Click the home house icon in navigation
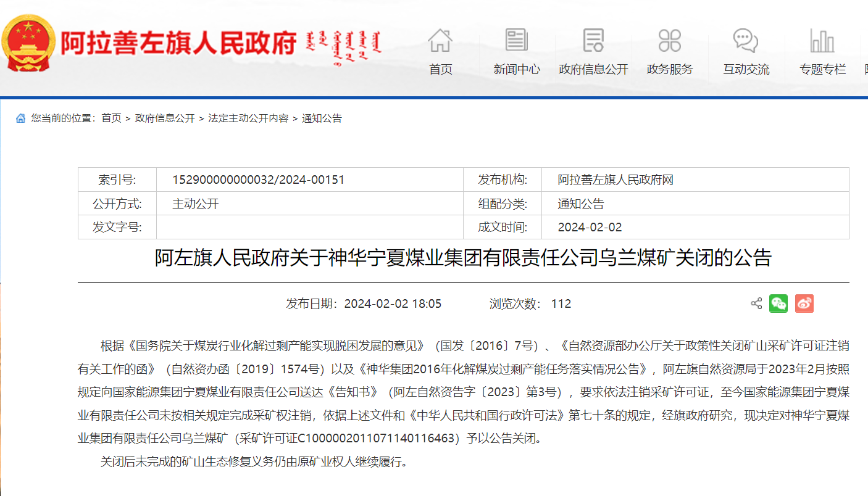The width and height of the screenshot is (868, 496). click(x=440, y=40)
